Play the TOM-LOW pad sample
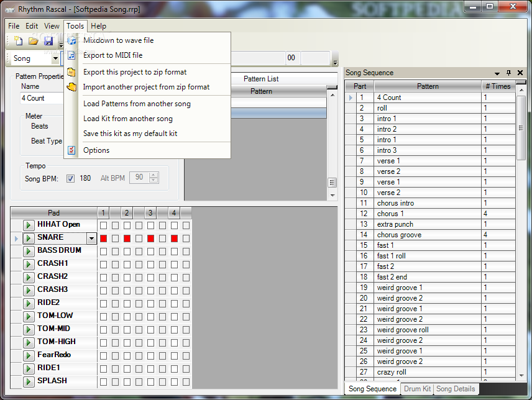 click(x=29, y=317)
